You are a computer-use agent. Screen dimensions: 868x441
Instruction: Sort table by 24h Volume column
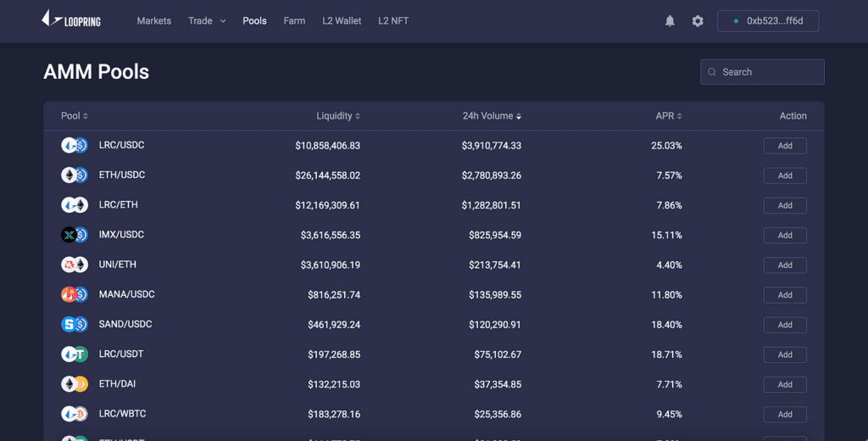[492, 116]
